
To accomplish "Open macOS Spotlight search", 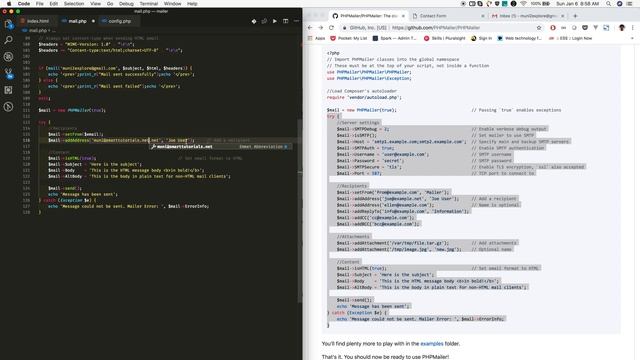I will pos(609,4).
